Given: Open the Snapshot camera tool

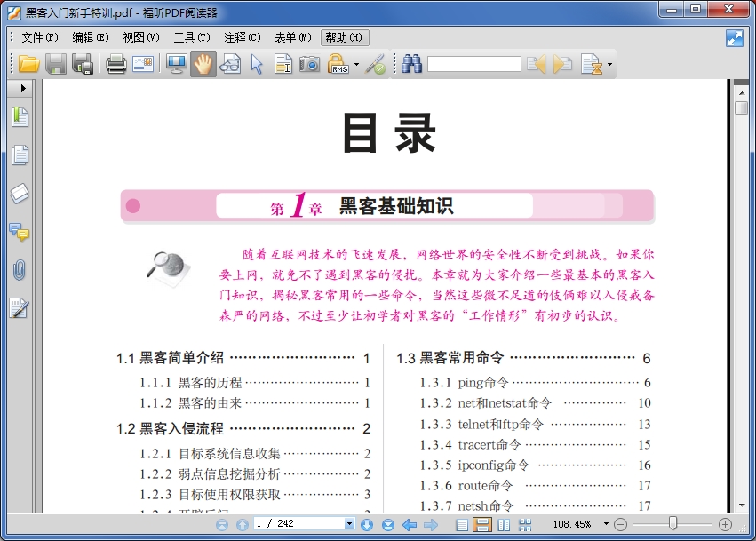Looking at the screenshot, I should pos(309,64).
